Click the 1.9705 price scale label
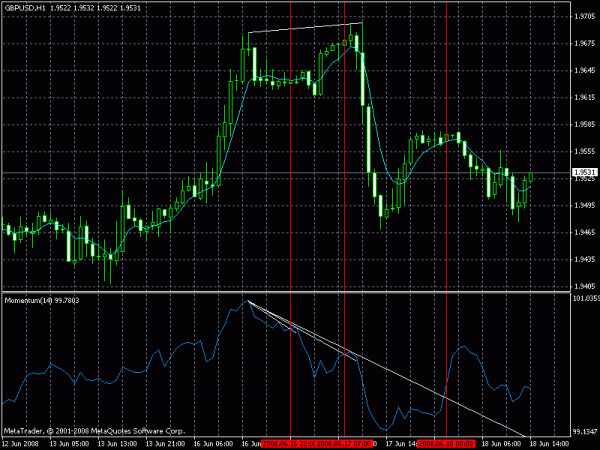This screenshot has width=600, height=450. [585, 16]
